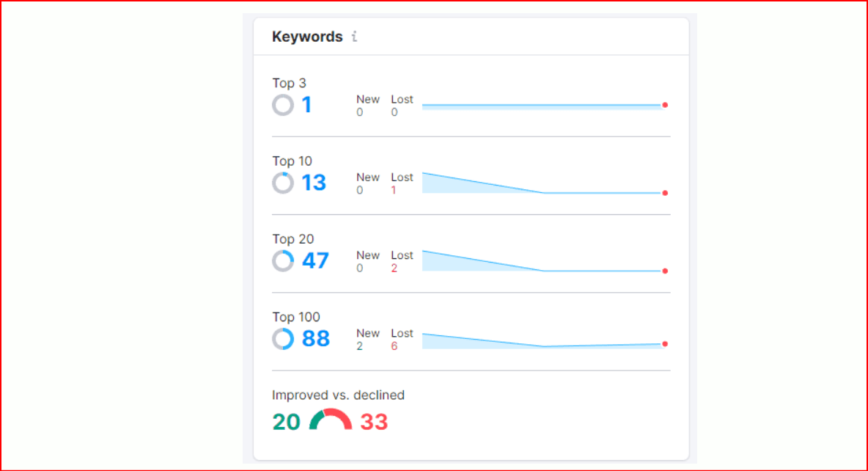The height and width of the screenshot is (471, 868).
Task: Click the declined keywords number 33
Action: click(374, 422)
